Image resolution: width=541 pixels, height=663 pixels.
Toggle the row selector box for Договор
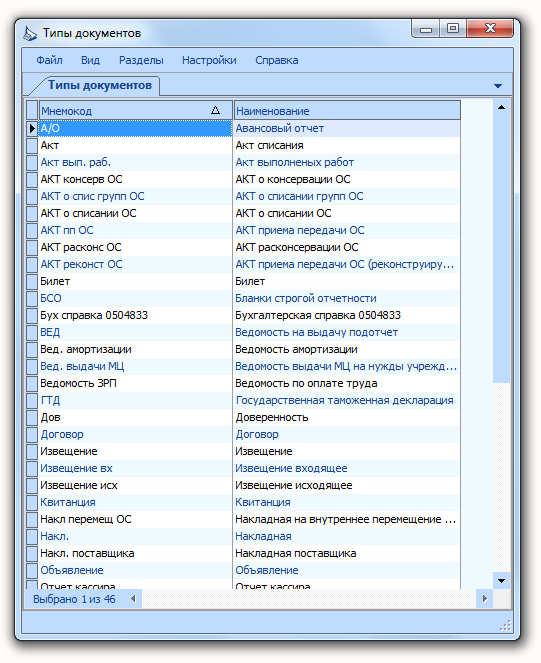point(32,434)
